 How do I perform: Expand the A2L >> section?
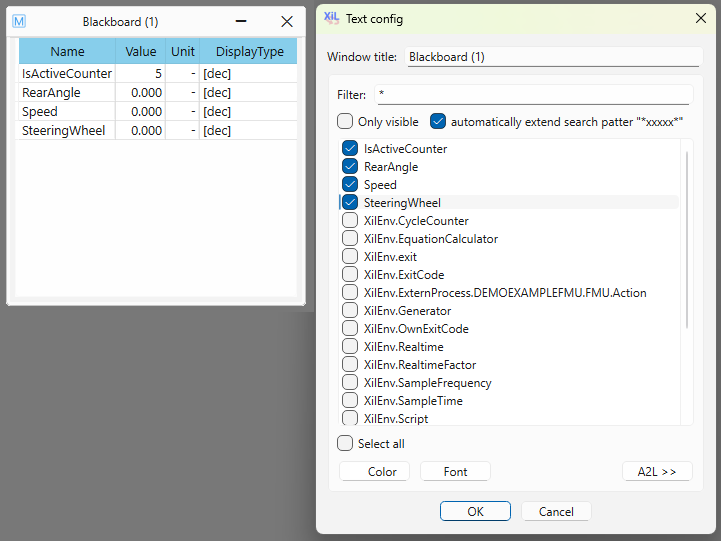coord(656,472)
